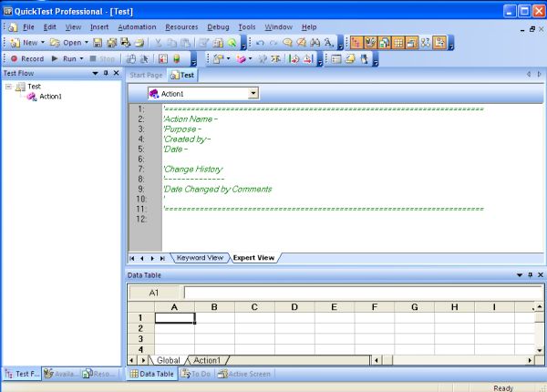The height and width of the screenshot is (392, 547).
Task: Switch to the Keyword View tab
Action: pos(200,258)
